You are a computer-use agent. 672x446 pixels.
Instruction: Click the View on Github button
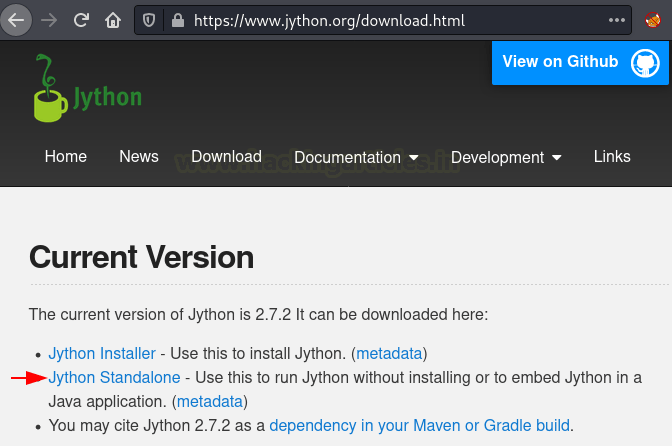pyautogui.click(x=580, y=62)
